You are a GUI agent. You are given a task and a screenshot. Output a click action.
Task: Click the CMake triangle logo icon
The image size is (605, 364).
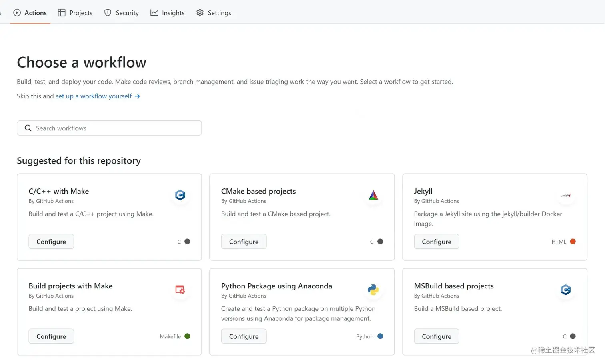(x=373, y=195)
